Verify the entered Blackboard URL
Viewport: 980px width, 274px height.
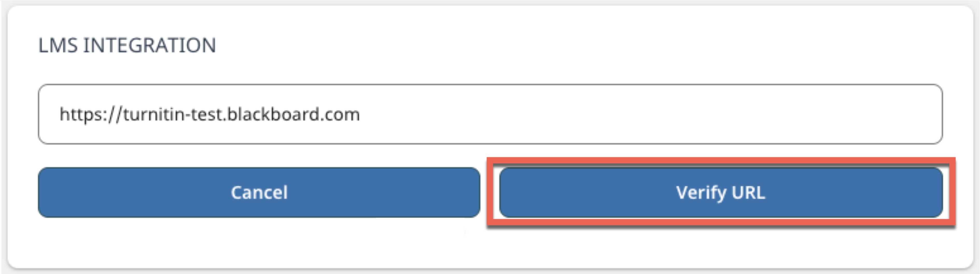point(720,192)
